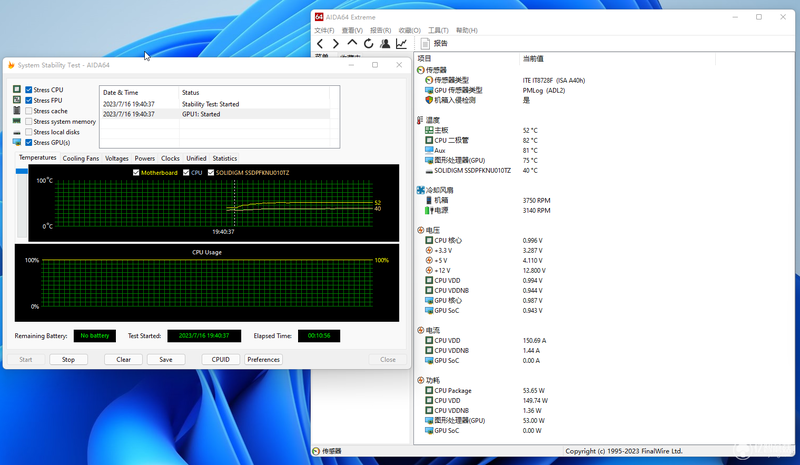Uncheck SOLIDIGM SSDPFKNU010TZ graph legend
The image size is (800, 465).
tap(211, 173)
